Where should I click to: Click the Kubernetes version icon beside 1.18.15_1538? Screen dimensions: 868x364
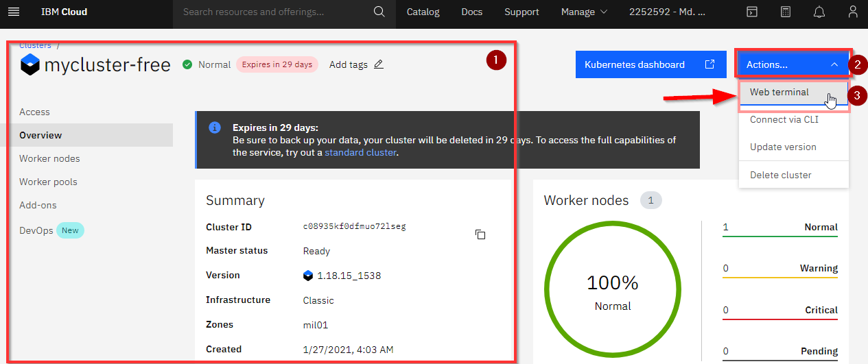click(308, 276)
